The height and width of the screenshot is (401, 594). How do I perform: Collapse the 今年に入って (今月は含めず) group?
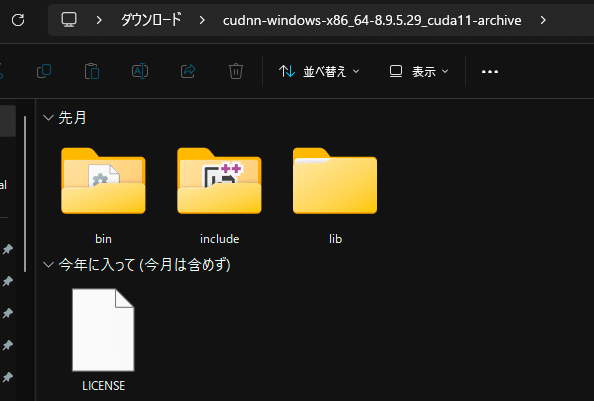(48, 265)
